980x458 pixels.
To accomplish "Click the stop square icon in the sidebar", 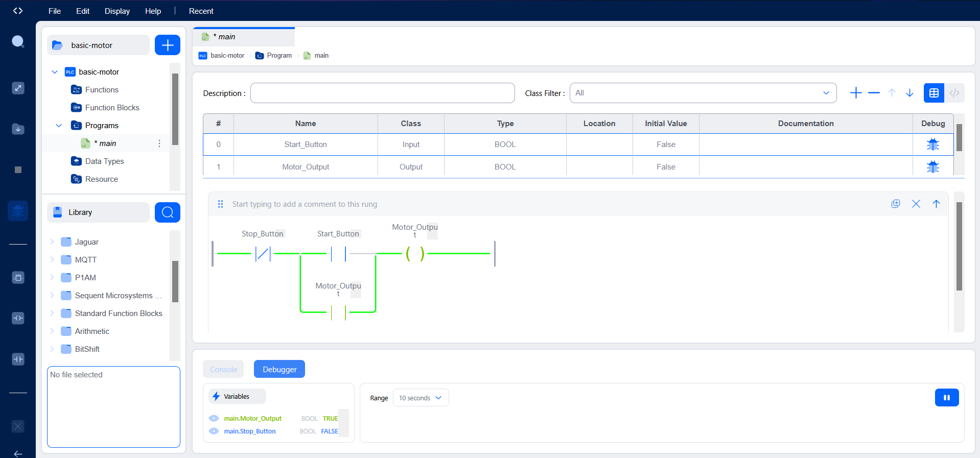I will tap(18, 170).
